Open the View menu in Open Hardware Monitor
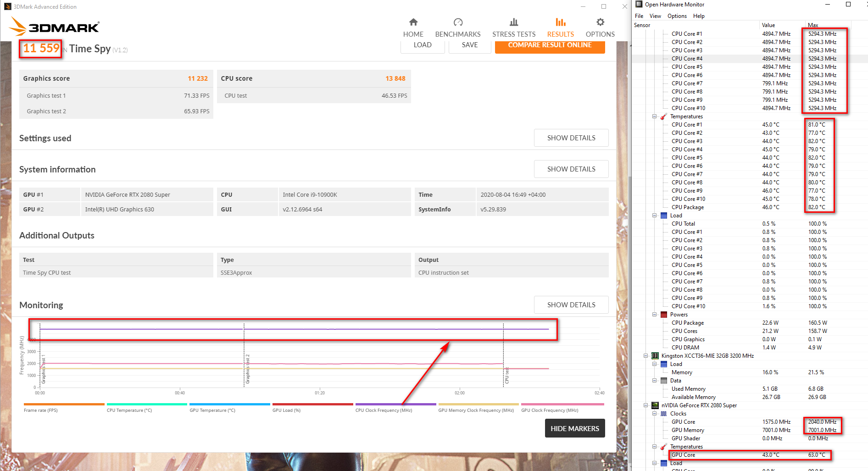This screenshot has height=471, width=868. pos(655,16)
